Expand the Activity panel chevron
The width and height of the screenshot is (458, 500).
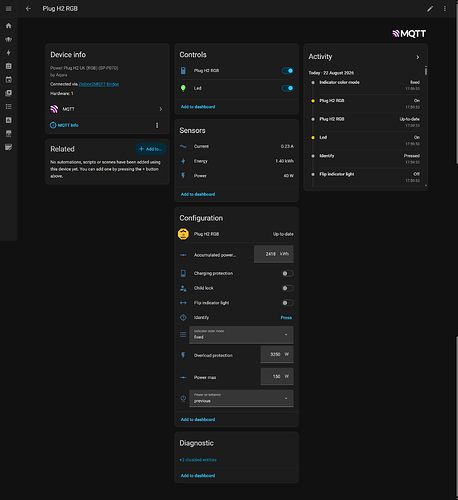tap(417, 57)
